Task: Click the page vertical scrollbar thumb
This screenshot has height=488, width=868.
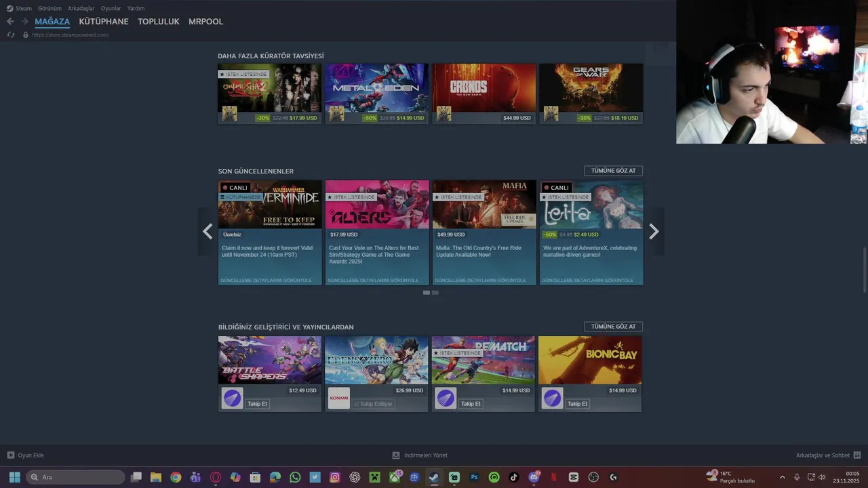Action: pos(864,271)
